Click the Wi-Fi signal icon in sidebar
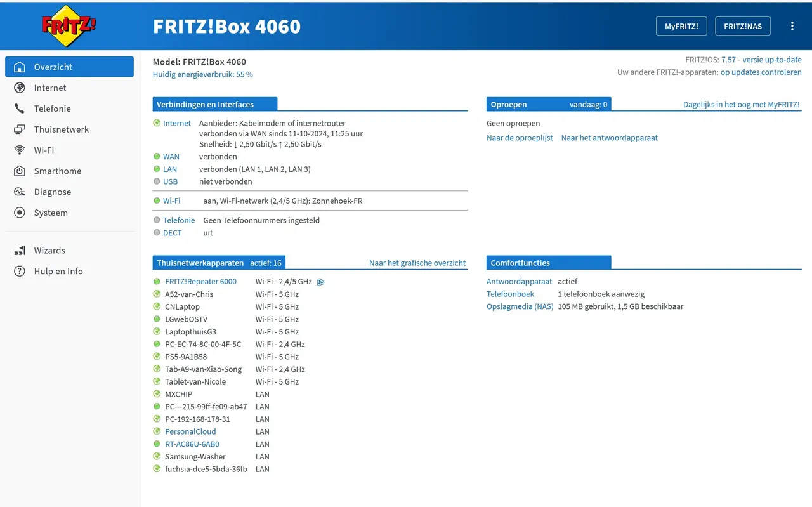 (x=20, y=150)
